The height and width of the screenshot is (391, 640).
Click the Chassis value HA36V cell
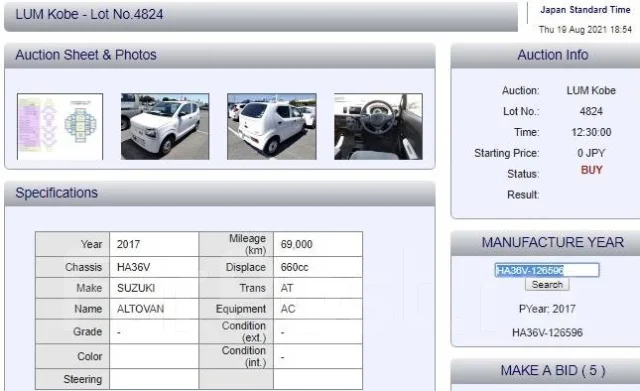154,267
